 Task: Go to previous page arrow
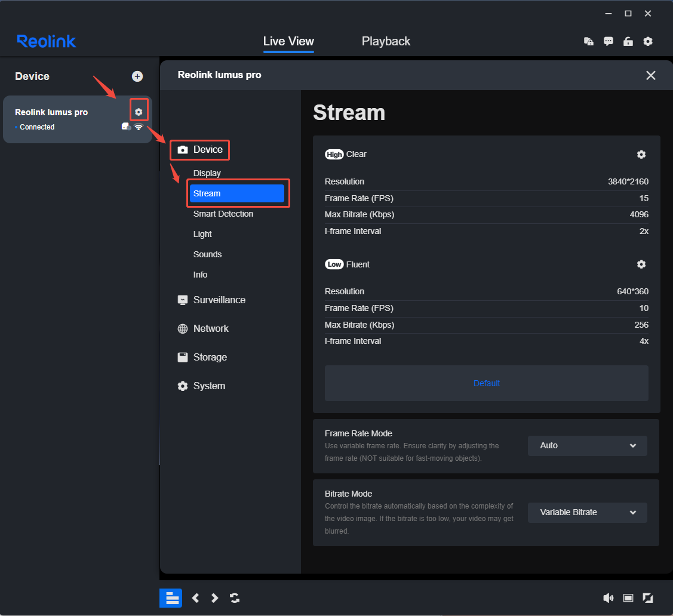[x=196, y=598]
